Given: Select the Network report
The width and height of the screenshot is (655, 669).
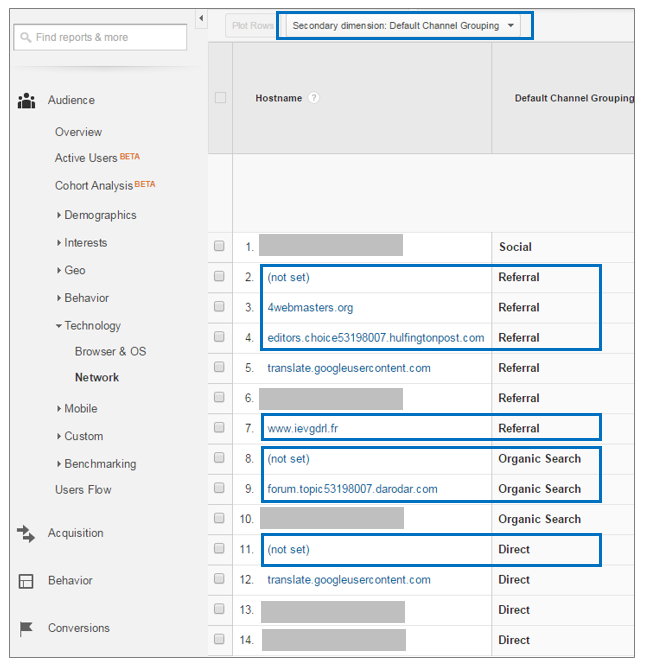Looking at the screenshot, I should point(97,378).
